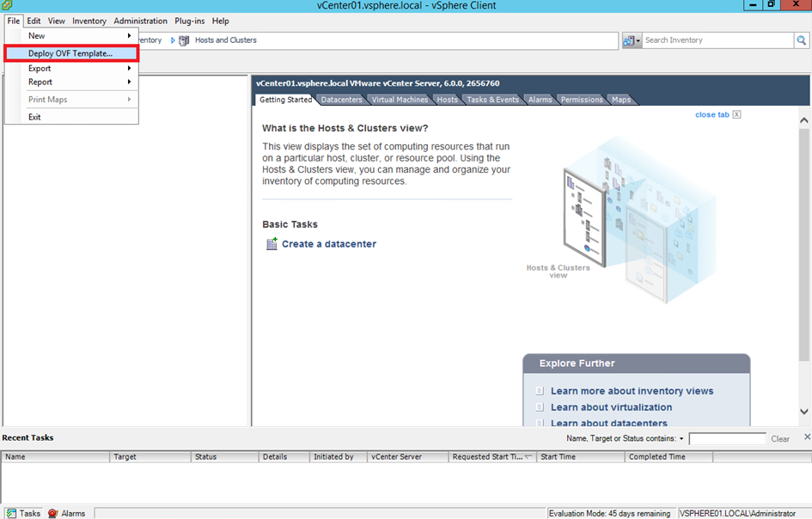This screenshot has height=519, width=812.
Task: Sort tasks by Start Time column
Action: coord(581,457)
